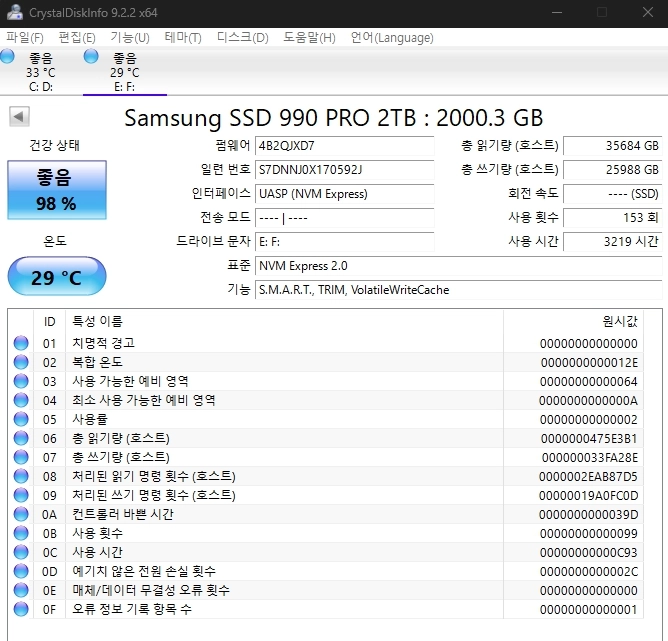Close the CrystalDiskInfo window
This screenshot has height=641, width=668.
tap(648, 12)
